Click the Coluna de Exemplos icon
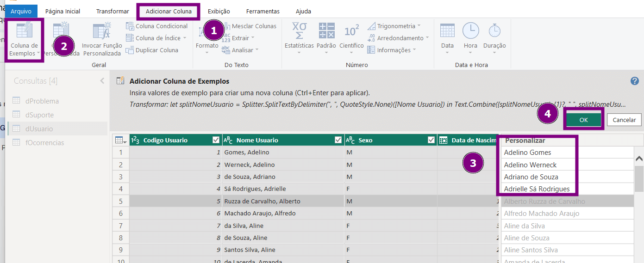This screenshot has height=263, width=644. click(x=25, y=30)
